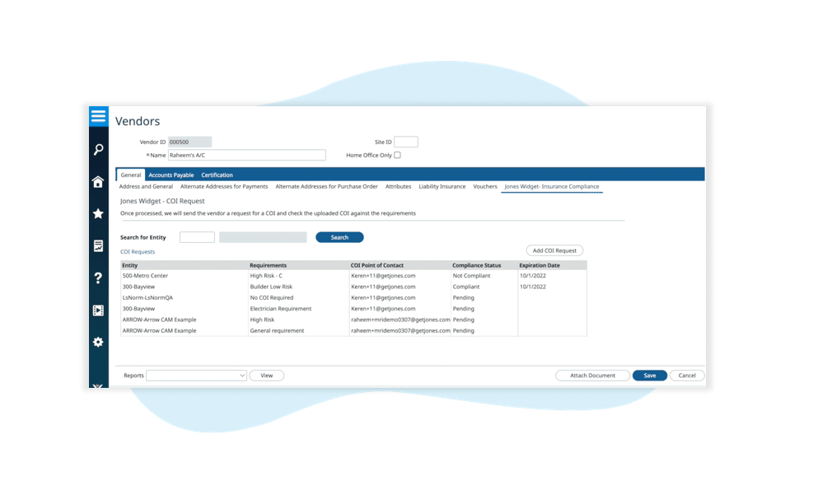Toggle the Home Office Only checkbox
The height and width of the screenshot is (504, 813).
point(397,155)
